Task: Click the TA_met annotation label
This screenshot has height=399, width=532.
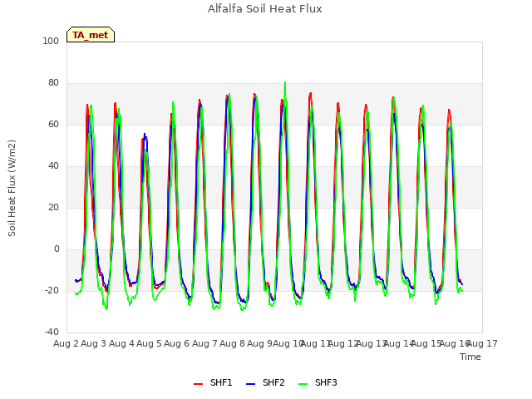Action: tap(91, 35)
